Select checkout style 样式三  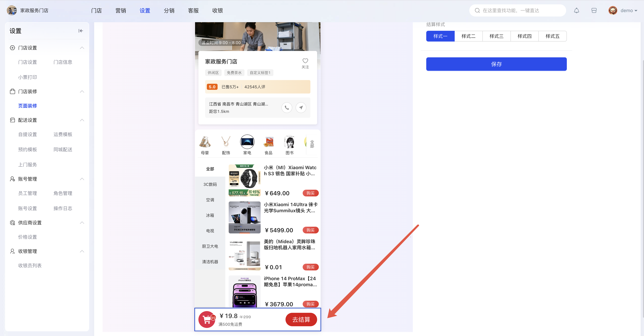coord(496,36)
